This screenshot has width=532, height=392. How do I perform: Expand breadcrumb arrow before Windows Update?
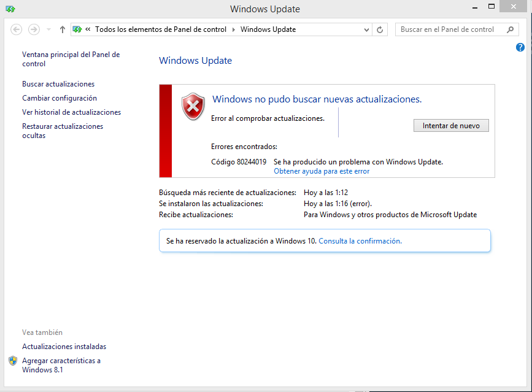coord(233,29)
